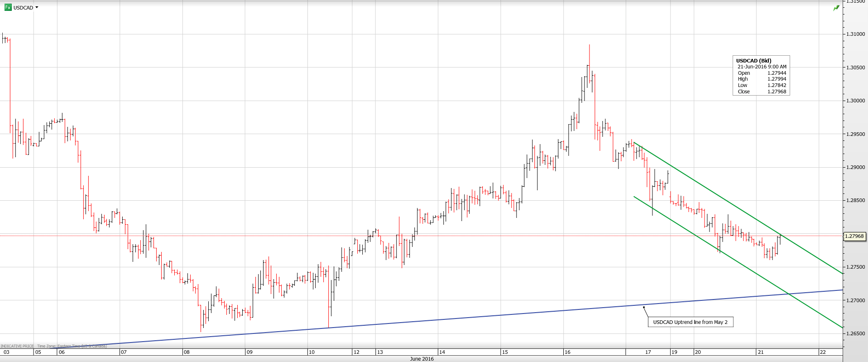
Task: Click date marker 03 on time axis
Action: (x=6, y=352)
